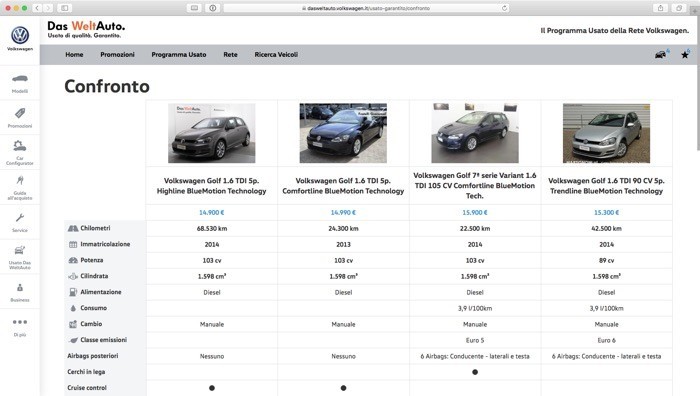This screenshot has height=396, width=700.
Task: Click 2013 registration year cell
Action: point(343,245)
